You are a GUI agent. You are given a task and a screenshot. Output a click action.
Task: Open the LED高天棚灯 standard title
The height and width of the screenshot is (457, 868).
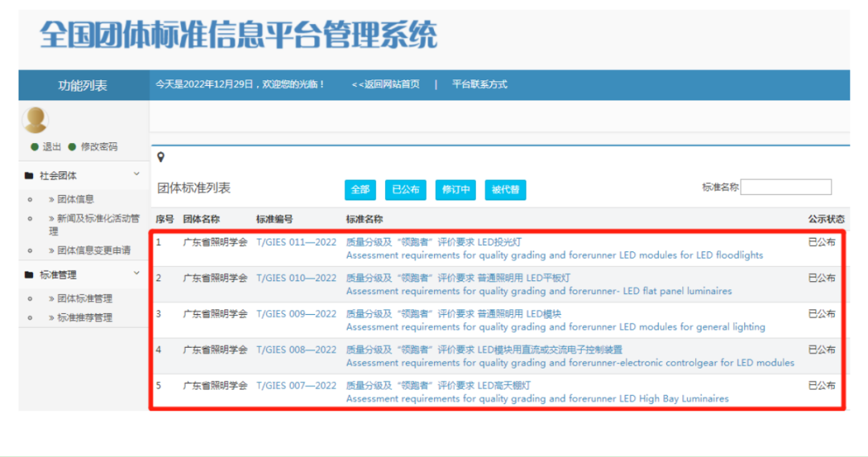point(439,385)
